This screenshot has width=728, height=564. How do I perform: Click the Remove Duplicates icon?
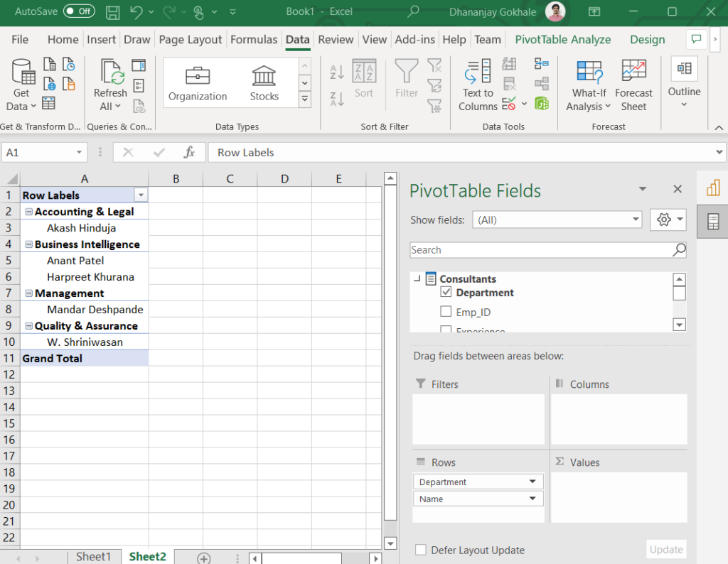509,83
